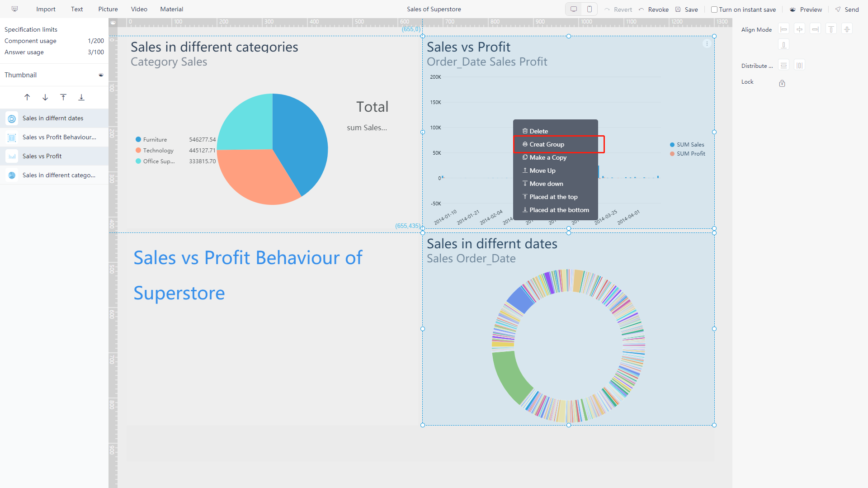This screenshot has width=868, height=488.
Task: Click the Revoke button
Action: coord(654,9)
